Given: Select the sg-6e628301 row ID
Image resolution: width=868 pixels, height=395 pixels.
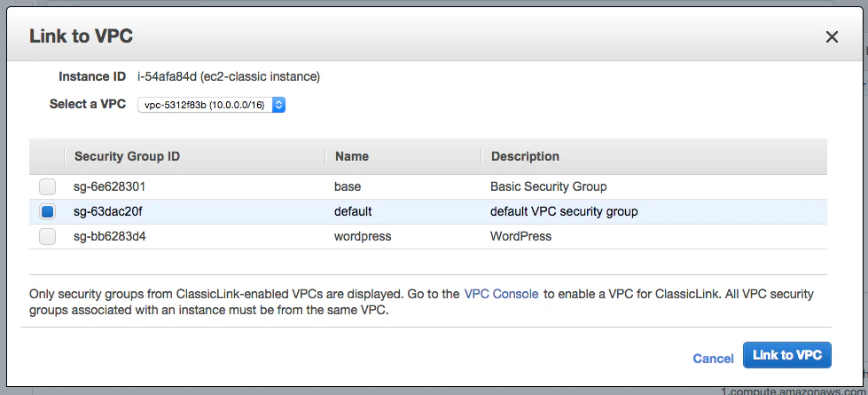Looking at the screenshot, I should coord(108,187).
